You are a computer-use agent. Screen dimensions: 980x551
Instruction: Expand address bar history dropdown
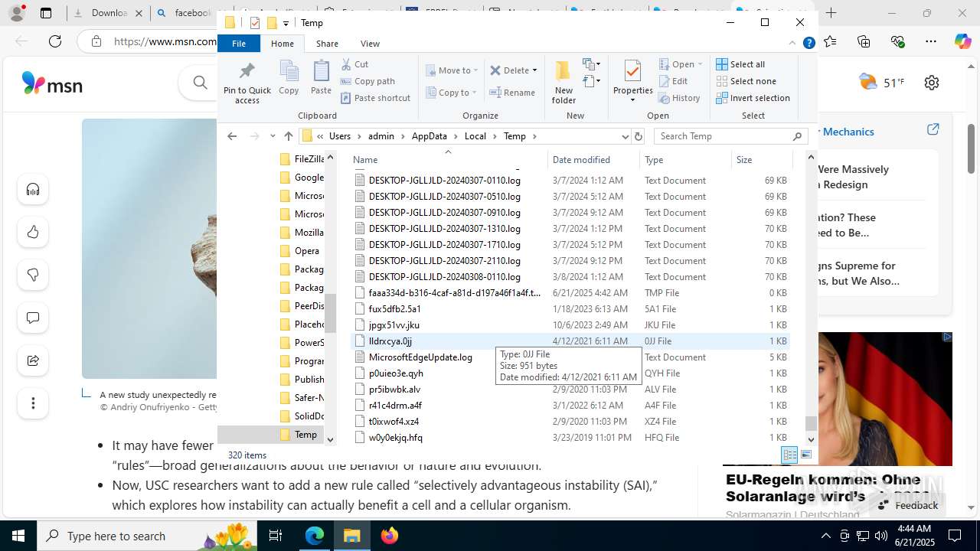(625, 136)
